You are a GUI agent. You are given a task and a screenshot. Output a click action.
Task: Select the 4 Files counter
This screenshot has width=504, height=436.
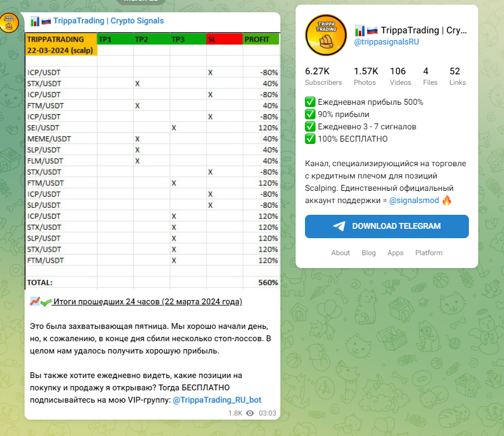[x=430, y=77]
